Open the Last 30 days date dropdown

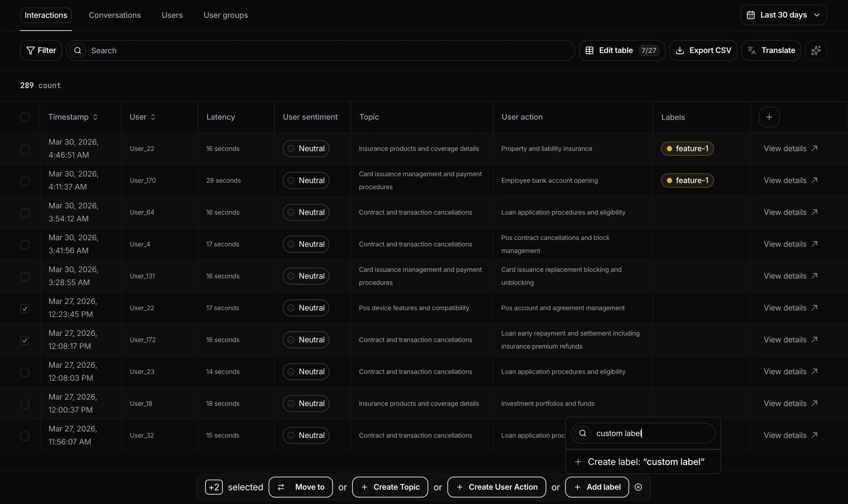(783, 15)
